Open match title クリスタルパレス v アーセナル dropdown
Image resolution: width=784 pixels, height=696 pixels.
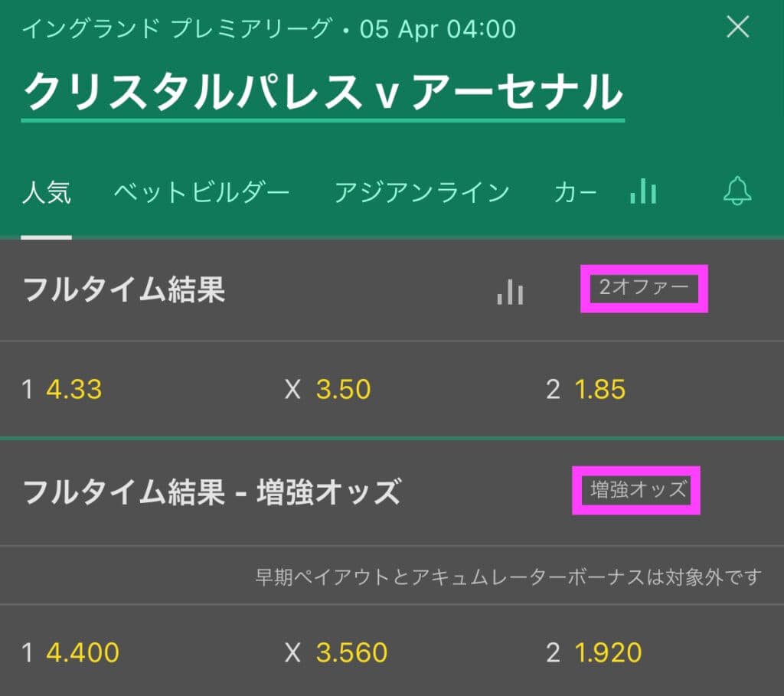tap(323, 92)
